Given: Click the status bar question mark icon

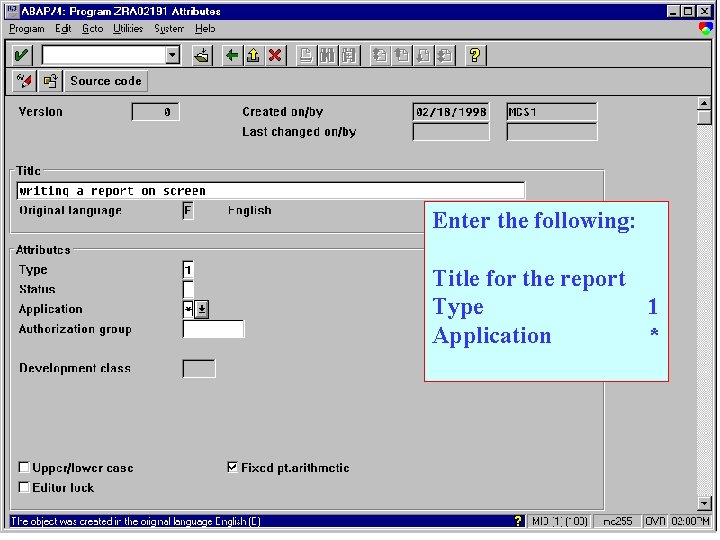Looking at the screenshot, I should (518, 521).
